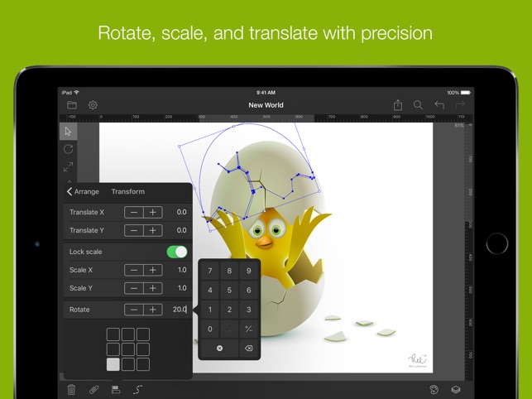532x399 pixels.
Task: Select bottom-left anchor point square
Action: [113, 364]
